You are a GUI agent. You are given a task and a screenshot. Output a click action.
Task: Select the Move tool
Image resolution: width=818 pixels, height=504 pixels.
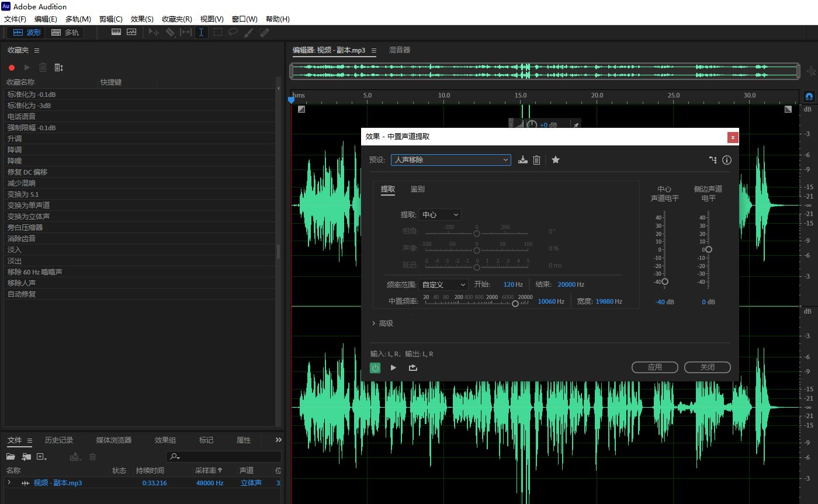click(x=154, y=33)
